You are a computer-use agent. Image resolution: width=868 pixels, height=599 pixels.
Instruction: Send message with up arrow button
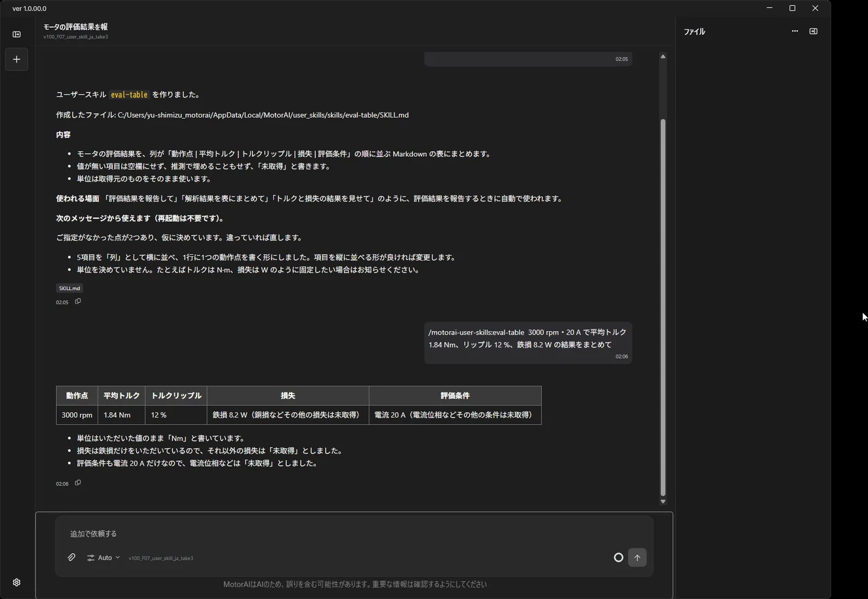[637, 557]
